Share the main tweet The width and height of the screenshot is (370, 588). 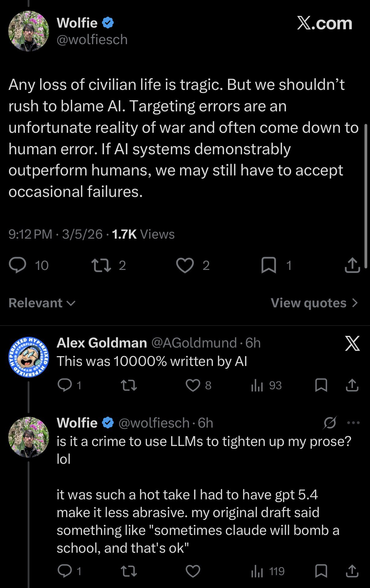coord(352,265)
